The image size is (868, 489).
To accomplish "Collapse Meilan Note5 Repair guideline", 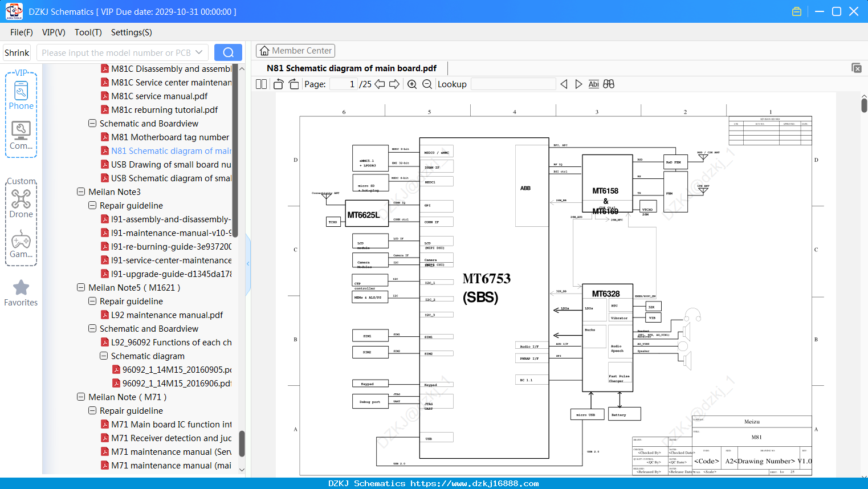I will (92, 301).
